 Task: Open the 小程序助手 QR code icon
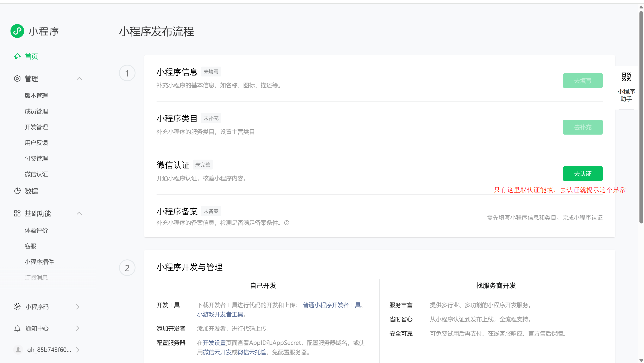pyautogui.click(x=626, y=77)
